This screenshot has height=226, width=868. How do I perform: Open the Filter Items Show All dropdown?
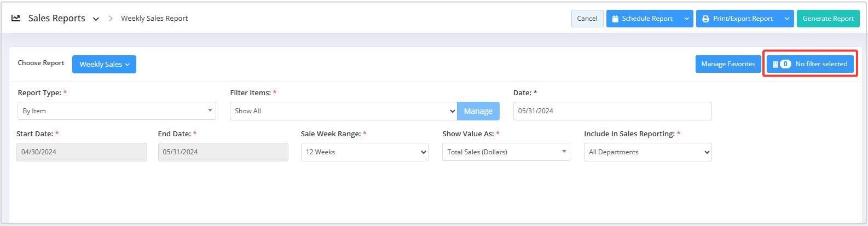[343, 111]
